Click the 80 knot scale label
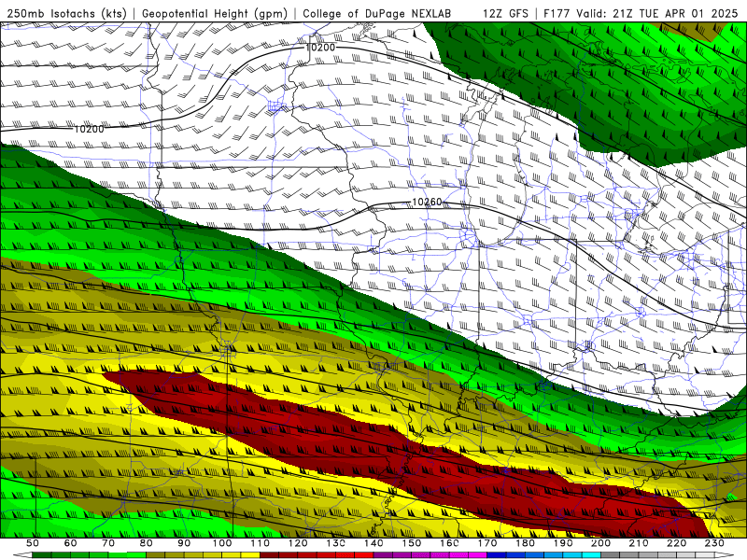The image size is (747, 560). [147, 543]
